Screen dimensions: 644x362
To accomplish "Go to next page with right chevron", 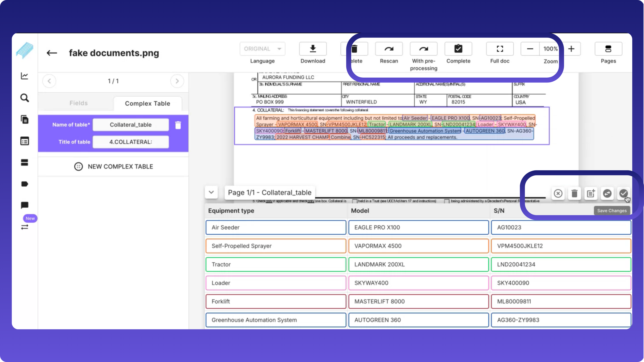I will (x=177, y=81).
